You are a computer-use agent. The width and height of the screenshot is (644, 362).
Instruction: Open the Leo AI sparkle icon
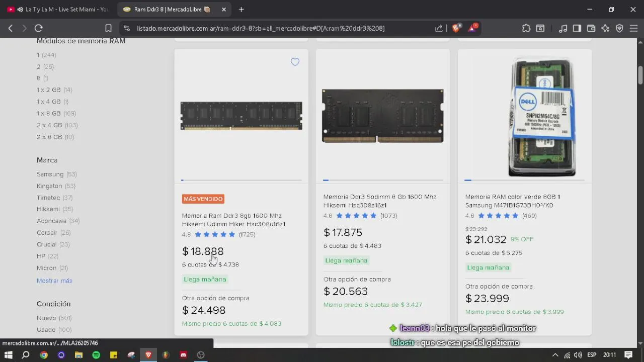click(x=605, y=28)
